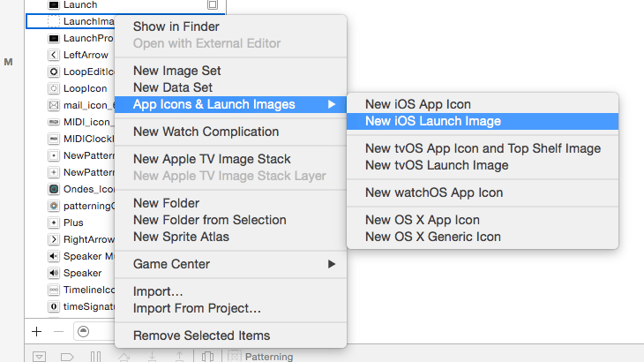Choose New Sprite Atlas
The width and height of the screenshot is (644, 362).
tap(181, 237)
